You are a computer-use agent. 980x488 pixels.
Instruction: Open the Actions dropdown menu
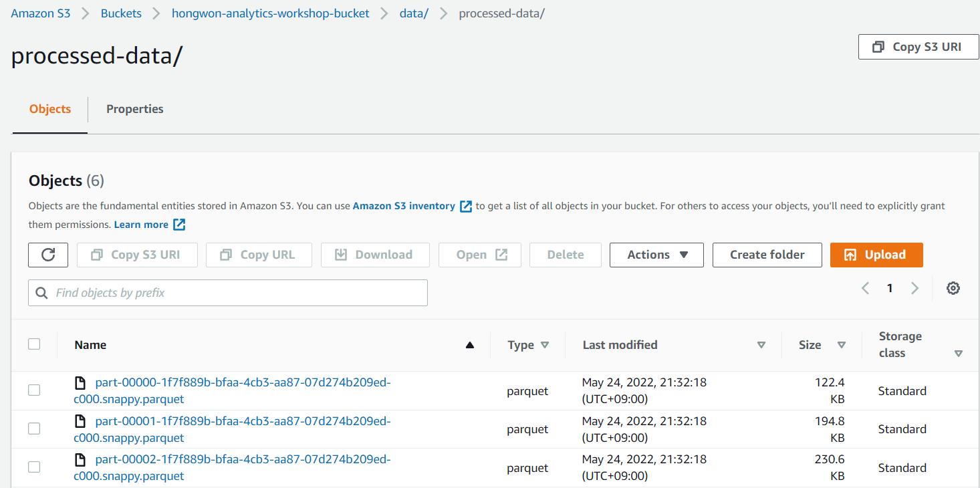click(x=656, y=255)
